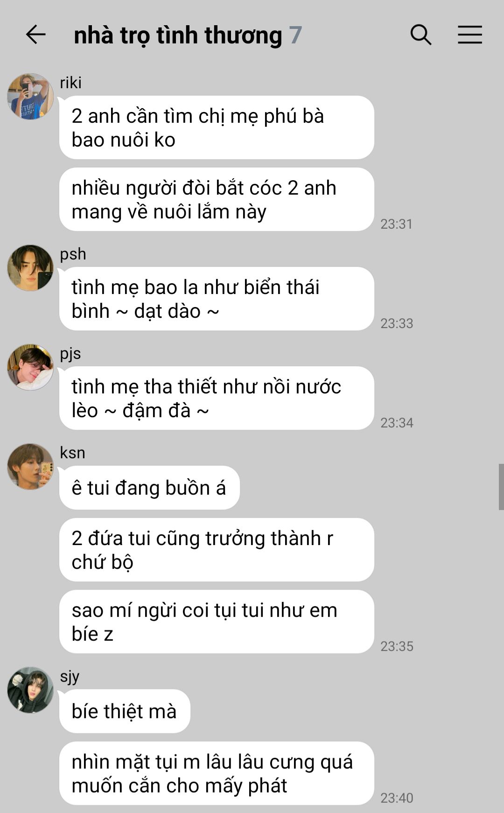Tap sjy's dark profile avatar
This screenshot has height=813, width=504.
(30, 690)
